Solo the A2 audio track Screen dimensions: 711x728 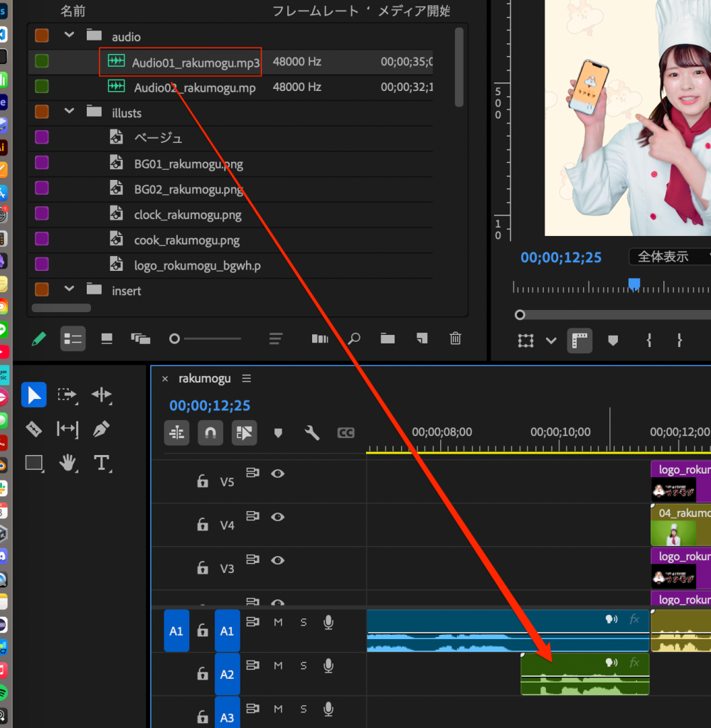pos(304,666)
